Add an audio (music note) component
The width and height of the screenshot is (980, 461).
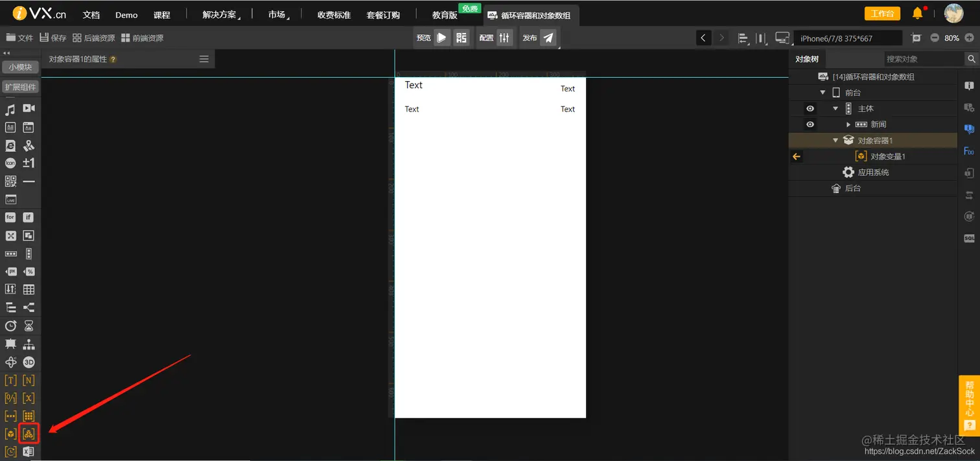(10, 109)
